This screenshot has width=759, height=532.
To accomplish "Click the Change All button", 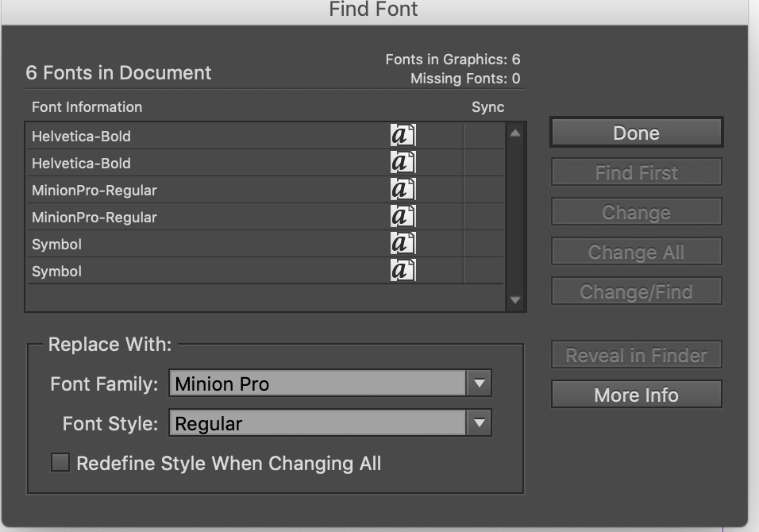I will [635, 251].
